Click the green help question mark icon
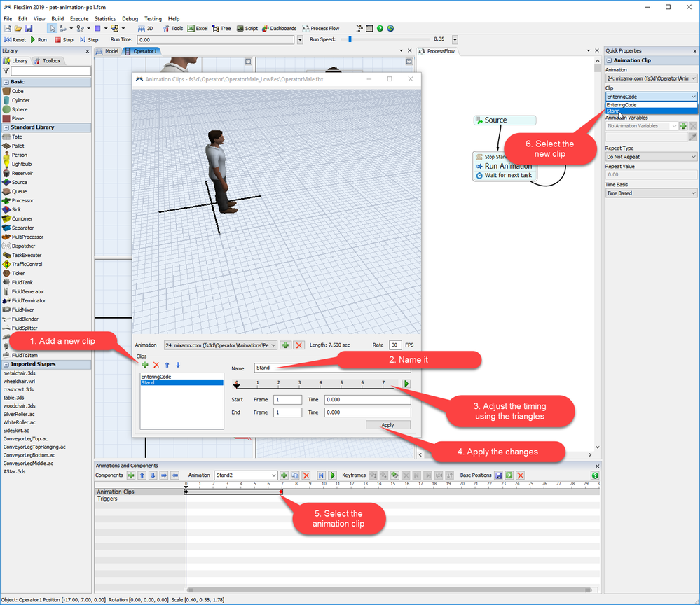This screenshot has height=605, width=700. coord(380,28)
